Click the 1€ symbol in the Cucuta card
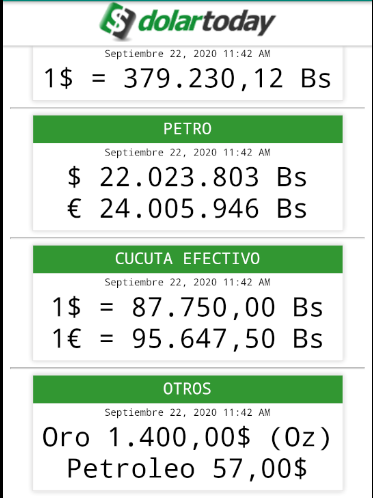 pyautogui.click(x=67, y=339)
